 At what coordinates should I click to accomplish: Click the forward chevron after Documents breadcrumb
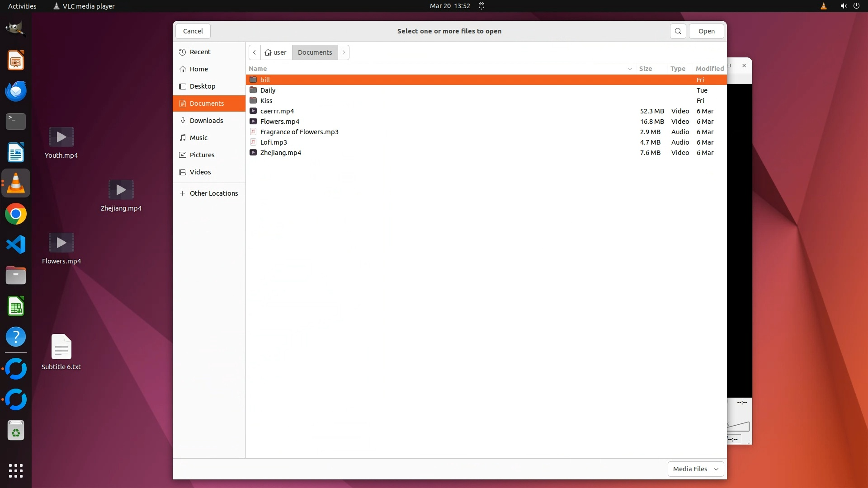coord(344,52)
